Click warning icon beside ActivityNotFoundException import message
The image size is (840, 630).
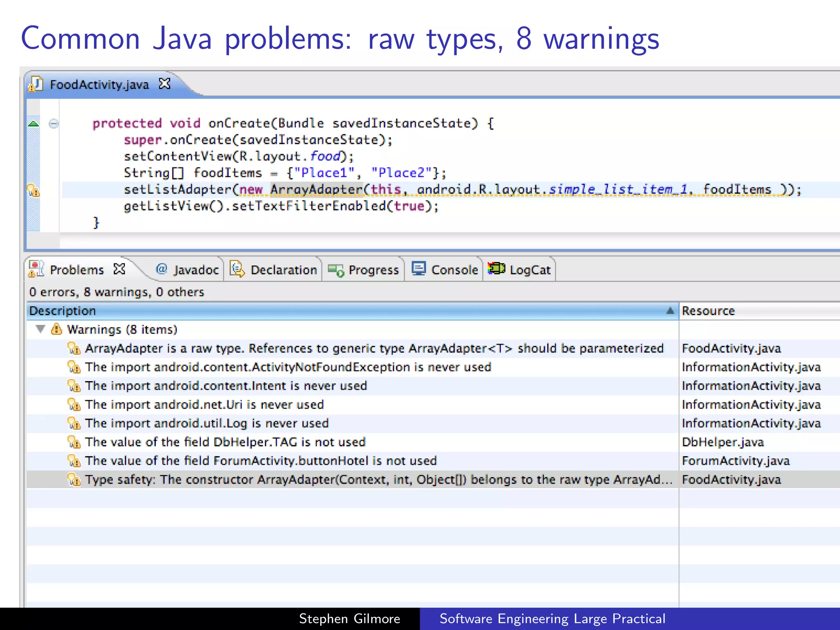74,367
